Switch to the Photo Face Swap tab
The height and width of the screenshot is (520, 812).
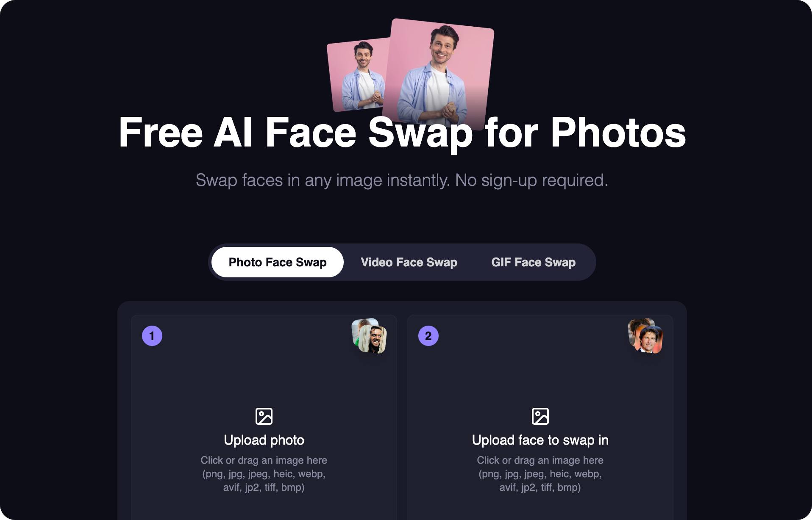click(278, 262)
